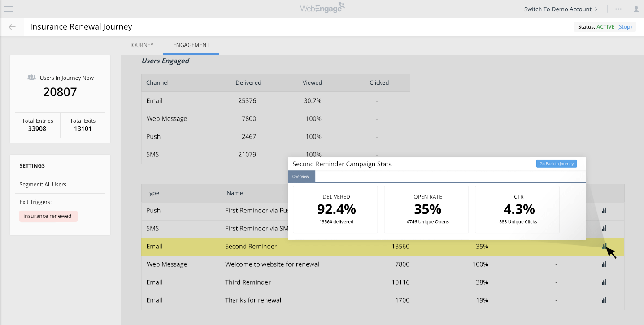Open stats chart icon for Thanks for renewal
Screen dimensions: 644x325
click(x=604, y=300)
